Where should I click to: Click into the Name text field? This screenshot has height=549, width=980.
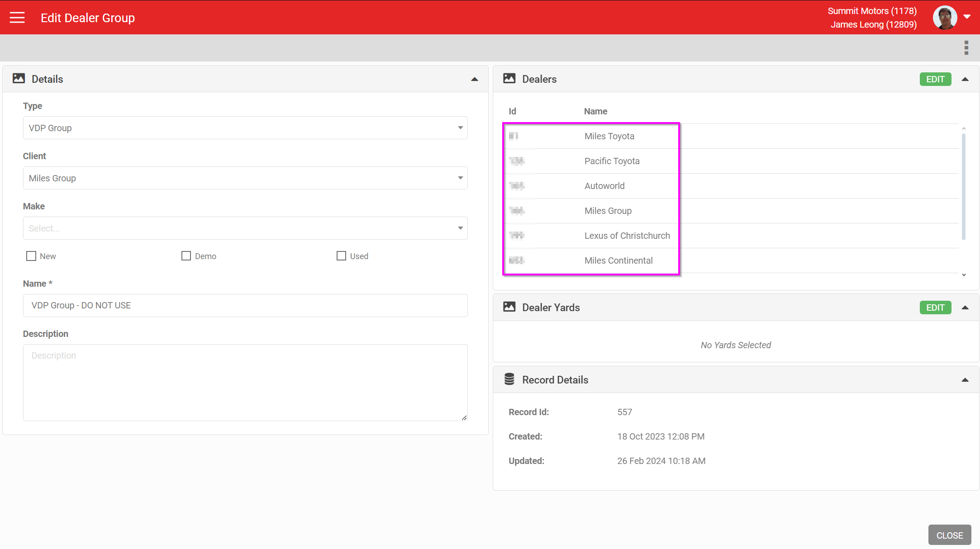click(x=245, y=306)
